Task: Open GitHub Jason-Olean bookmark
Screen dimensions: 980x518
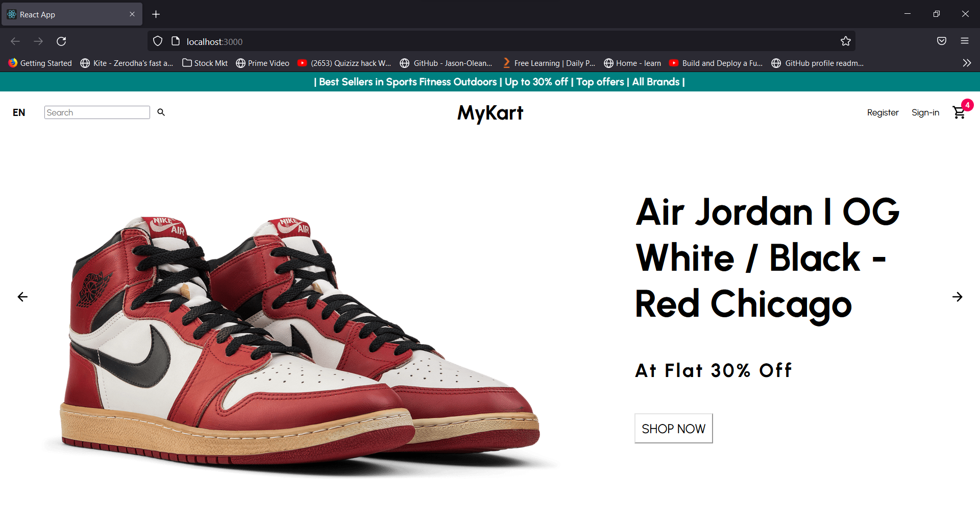Action: (447, 63)
